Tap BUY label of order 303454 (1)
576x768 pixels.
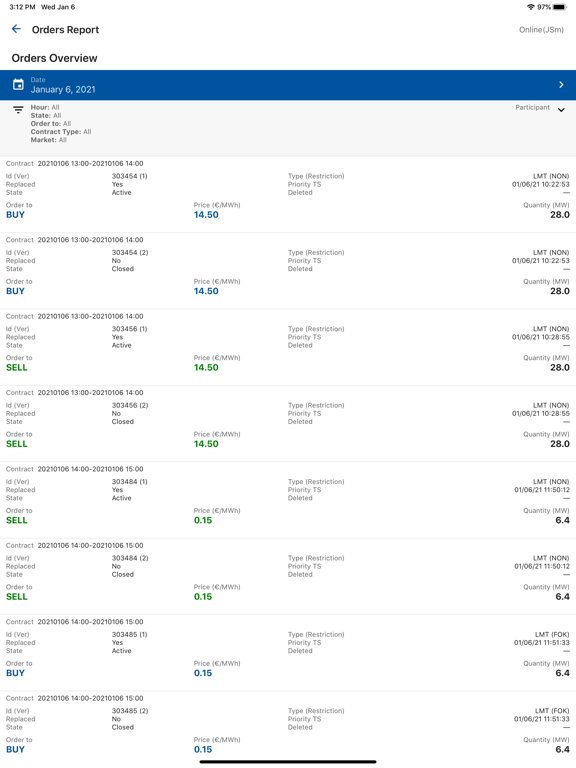tap(15, 215)
